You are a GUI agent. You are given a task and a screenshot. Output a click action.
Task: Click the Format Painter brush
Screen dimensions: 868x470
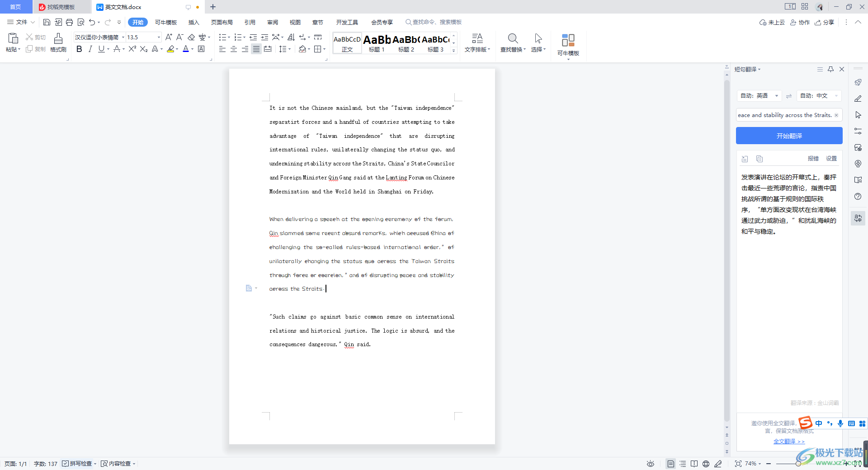coord(58,39)
